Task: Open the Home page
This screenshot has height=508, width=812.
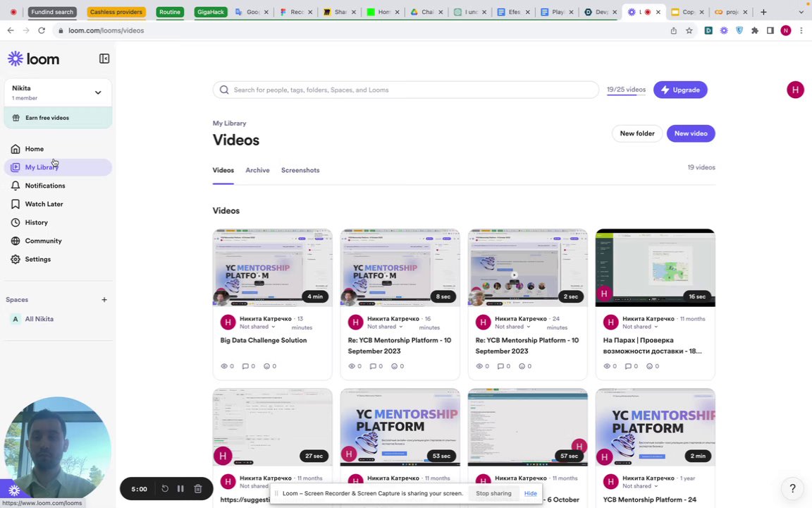Action: [58, 149]
